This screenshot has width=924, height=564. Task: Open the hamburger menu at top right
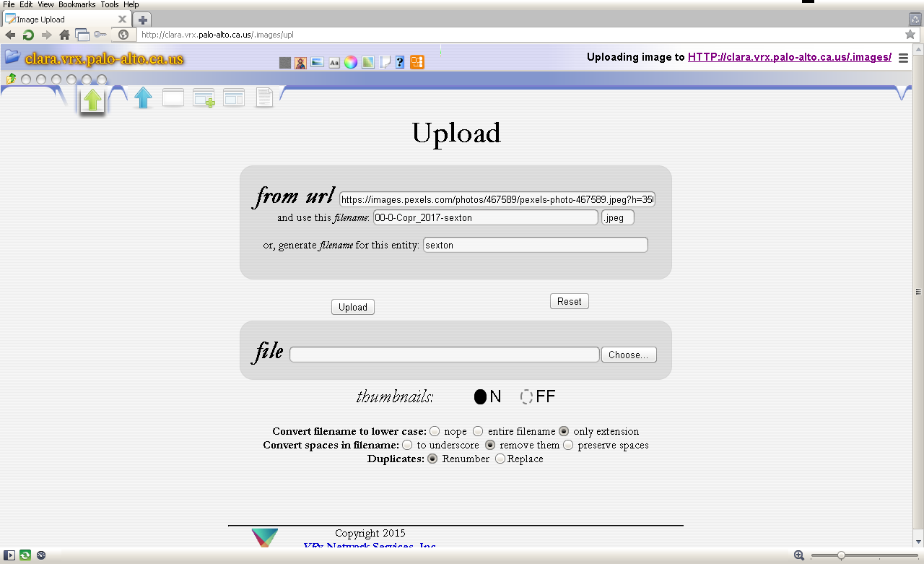903,58
